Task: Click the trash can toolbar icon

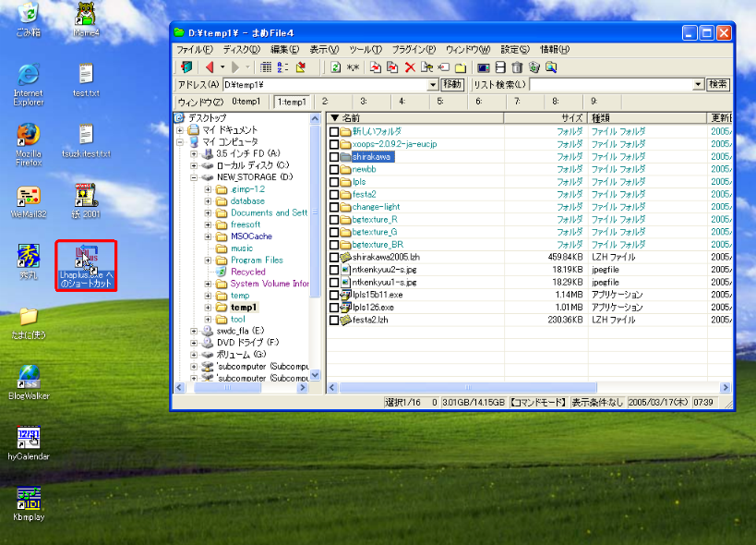Action: click(517, 67)
